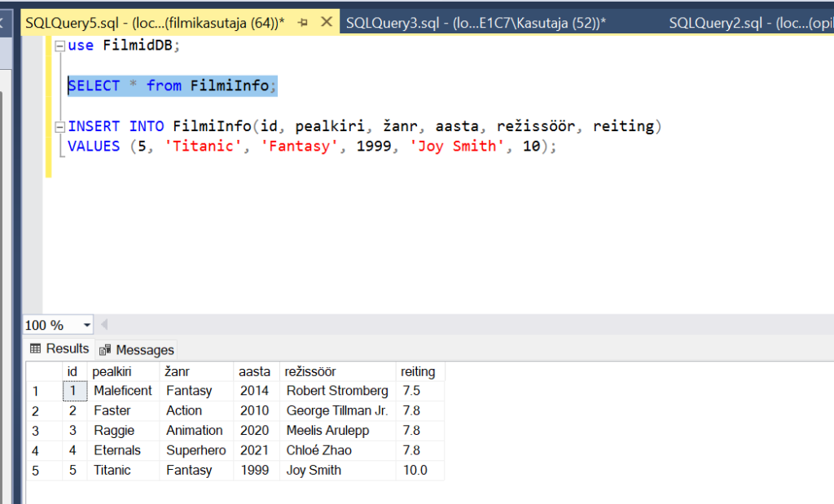The height and width of the screenshot is (504, 834).
Task: Switch to the SQLQuery2.sql tab
Action: (750, 22)
